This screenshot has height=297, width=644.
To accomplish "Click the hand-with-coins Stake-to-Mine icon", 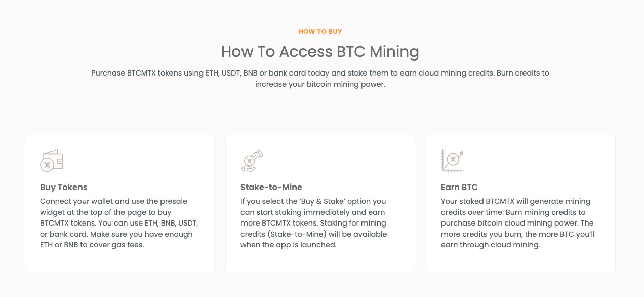I will 252,160.
